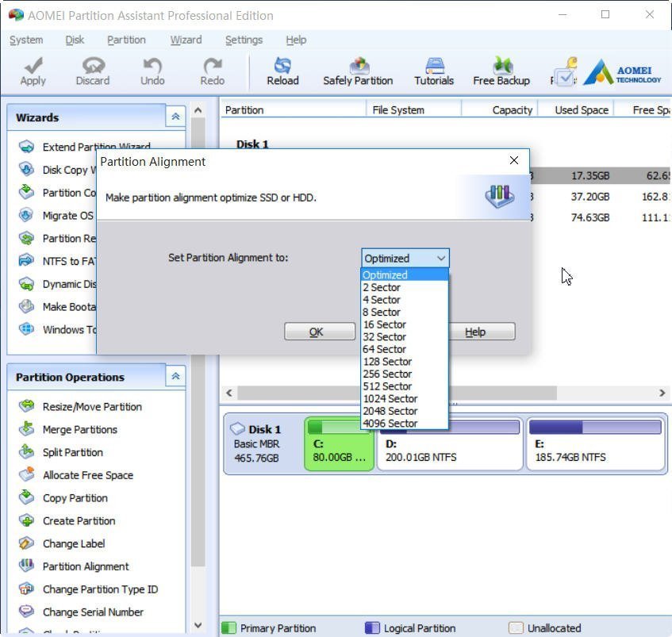This screenshot has width=672, height=637.
Task: Choose 2 Sector alignment option
Action: 405,287
